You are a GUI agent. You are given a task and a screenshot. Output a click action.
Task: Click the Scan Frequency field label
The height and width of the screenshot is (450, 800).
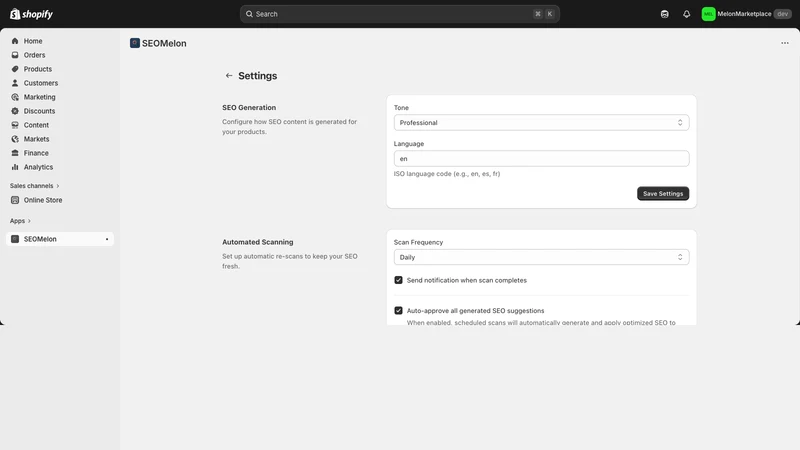click(x=418, y=242)
